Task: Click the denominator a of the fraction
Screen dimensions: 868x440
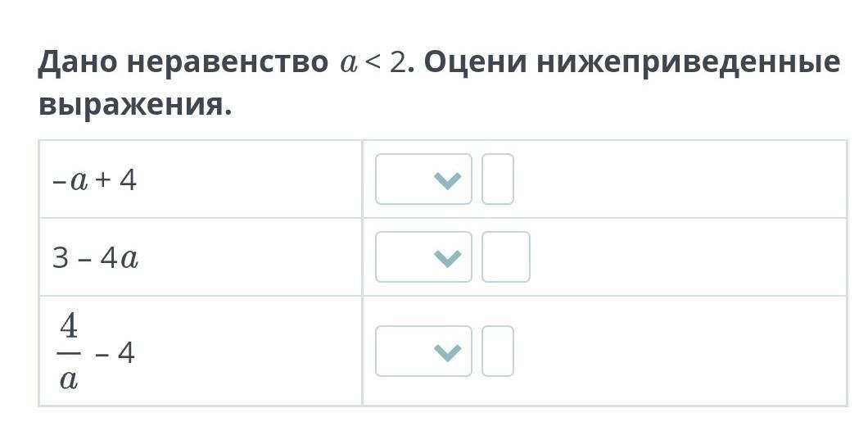Action: click(69, 379)
